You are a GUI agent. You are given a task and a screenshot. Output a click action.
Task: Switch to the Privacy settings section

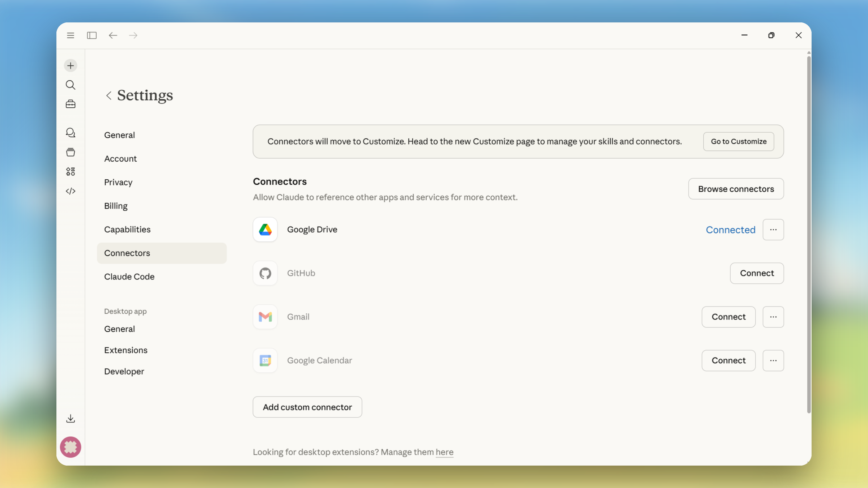pos(118,182)
